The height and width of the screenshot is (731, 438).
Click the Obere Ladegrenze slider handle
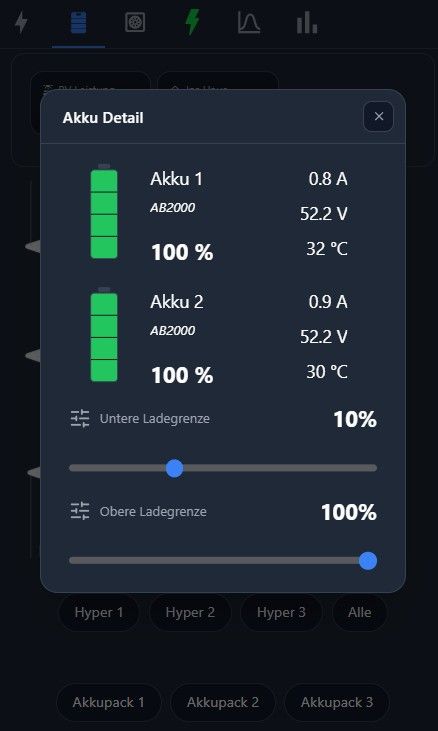tap(368, 560)
